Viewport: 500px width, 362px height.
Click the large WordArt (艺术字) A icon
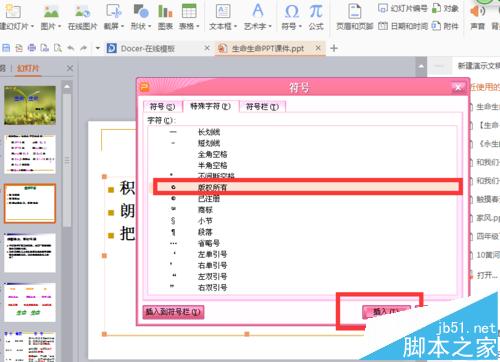[258, 11]
